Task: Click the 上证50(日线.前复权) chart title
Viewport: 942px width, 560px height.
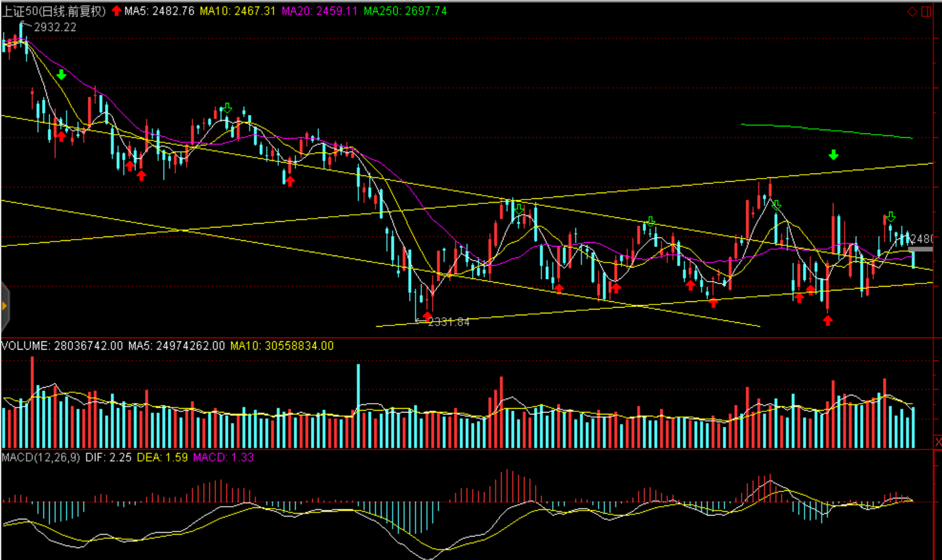Action: pos(54,11)
